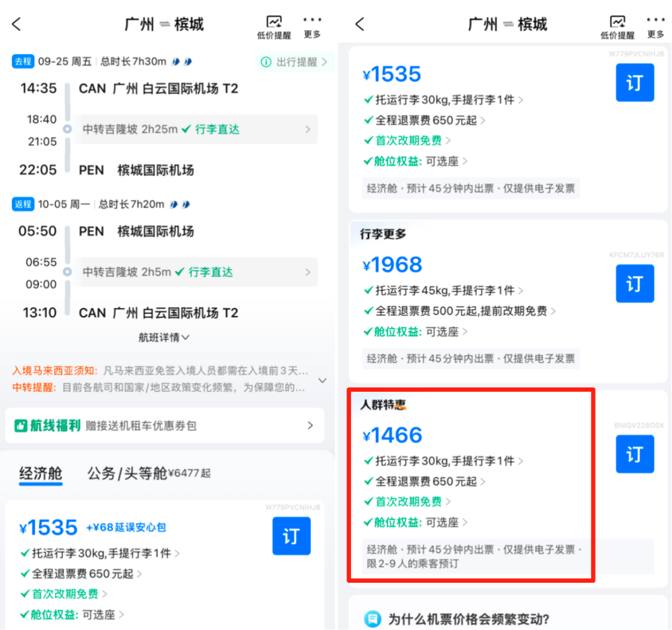Tap the back arrow on the left screen
The height and width of the screenshot is (630, 672).
(16, 24)
